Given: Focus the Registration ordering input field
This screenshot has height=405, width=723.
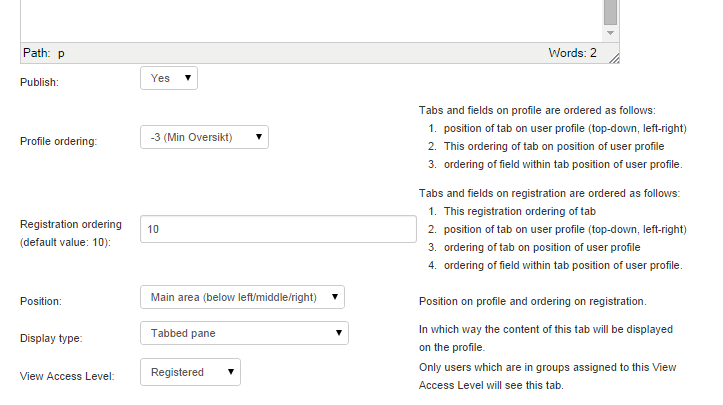Looking at the screenshot, I should (278, 229).
